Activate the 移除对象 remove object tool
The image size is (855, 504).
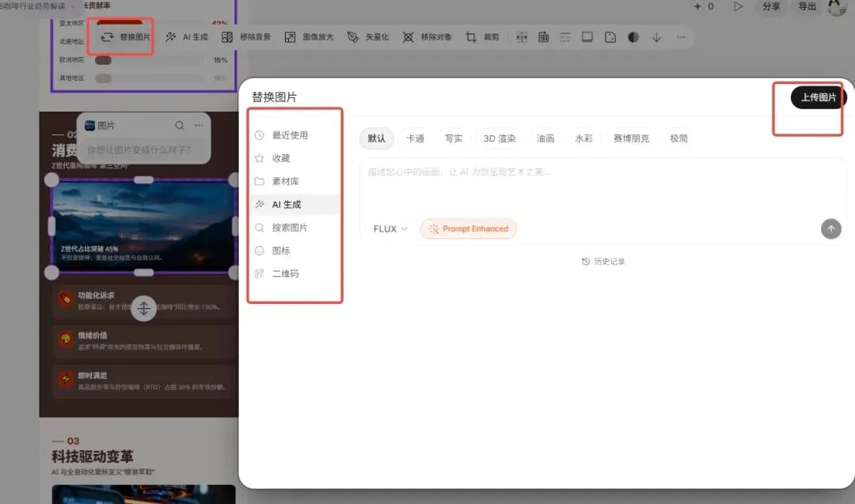click(427, 37)
